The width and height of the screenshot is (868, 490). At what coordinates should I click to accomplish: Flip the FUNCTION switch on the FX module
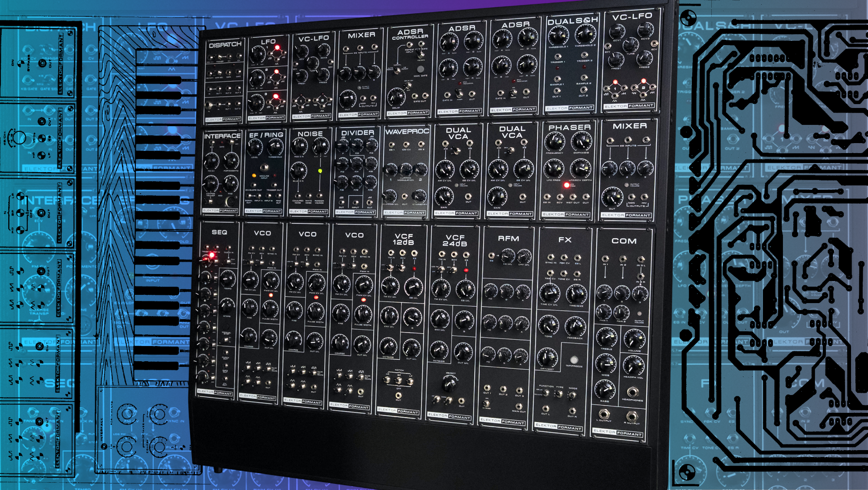(x=546, y=392)
